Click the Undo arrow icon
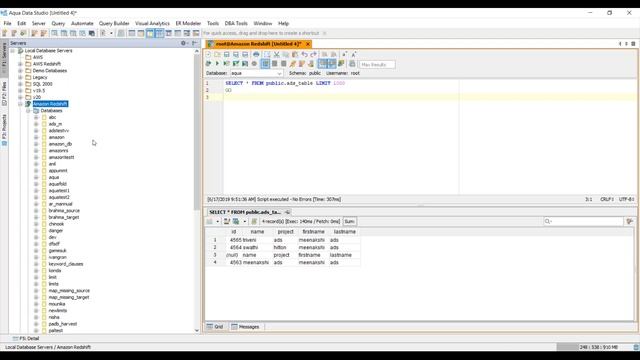The image size is (640, 360). (304, 54)
